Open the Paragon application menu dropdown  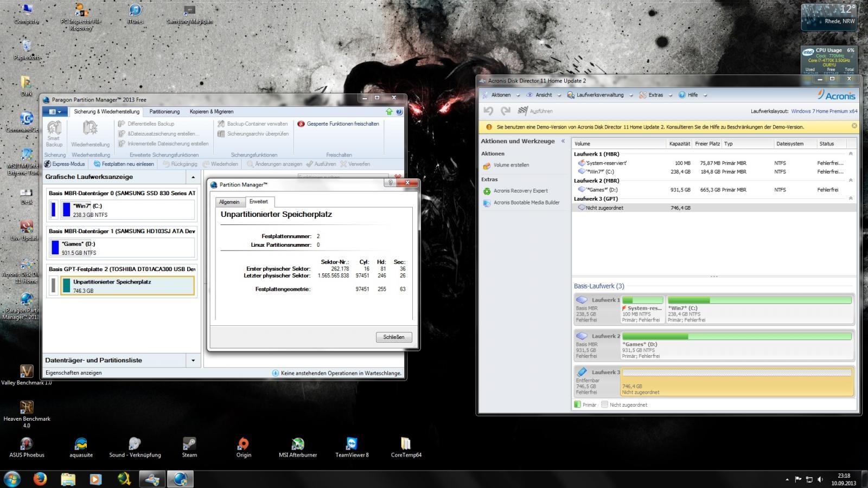tap(55, 112)
